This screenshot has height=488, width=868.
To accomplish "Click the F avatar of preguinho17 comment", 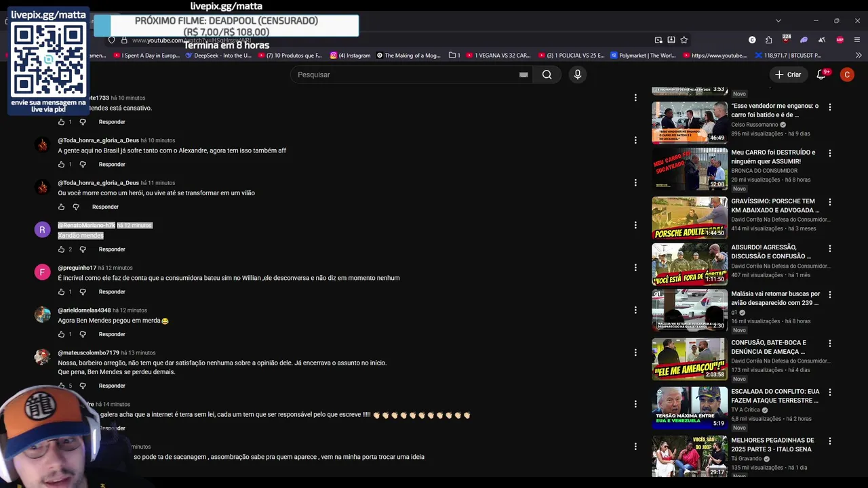I will (x=42, y=272).
